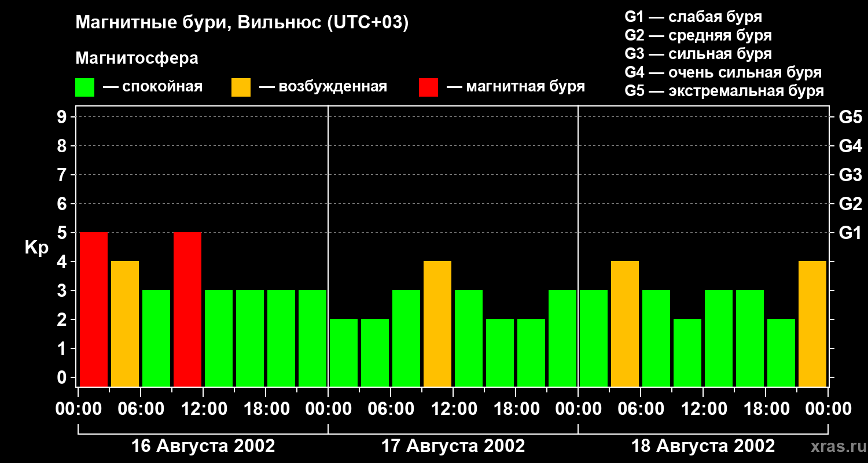Select the last green Kp 2 bar on 18 August
The width and height of the screenshot is (868, 463).
(x=781, y=352)
